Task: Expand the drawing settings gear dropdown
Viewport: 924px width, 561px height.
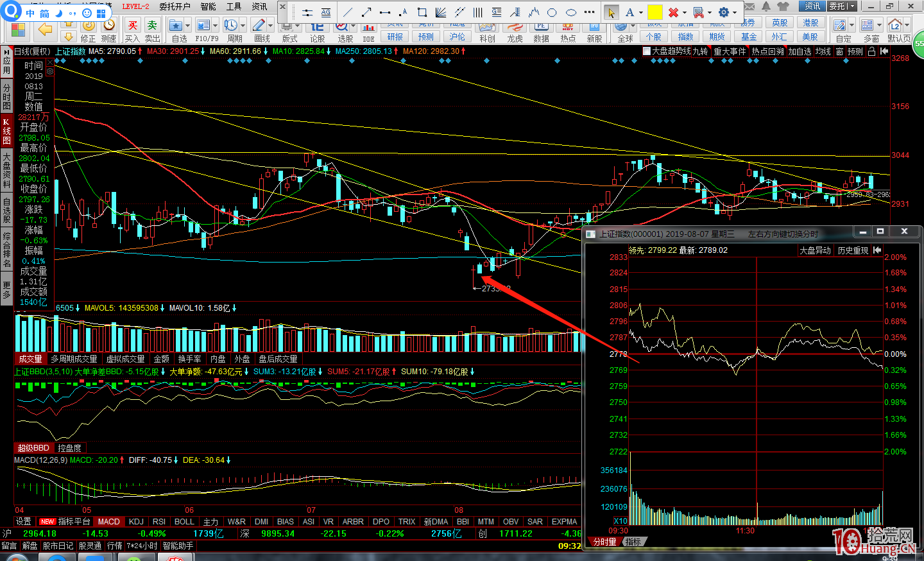Action: 735,12
